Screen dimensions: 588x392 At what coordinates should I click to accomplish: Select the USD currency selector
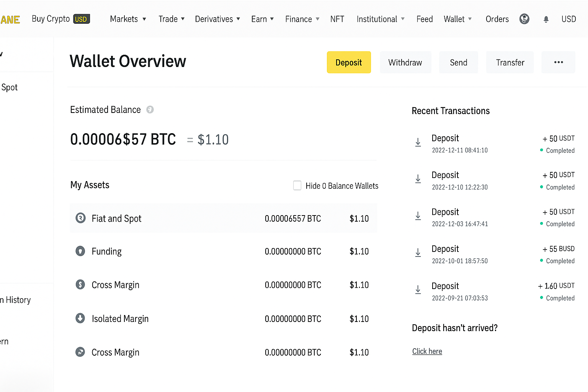click(568, 19)
